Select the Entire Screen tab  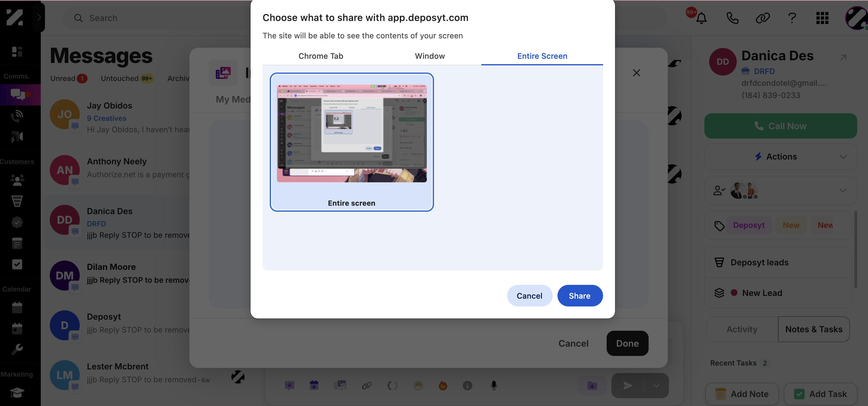(542, 56)
